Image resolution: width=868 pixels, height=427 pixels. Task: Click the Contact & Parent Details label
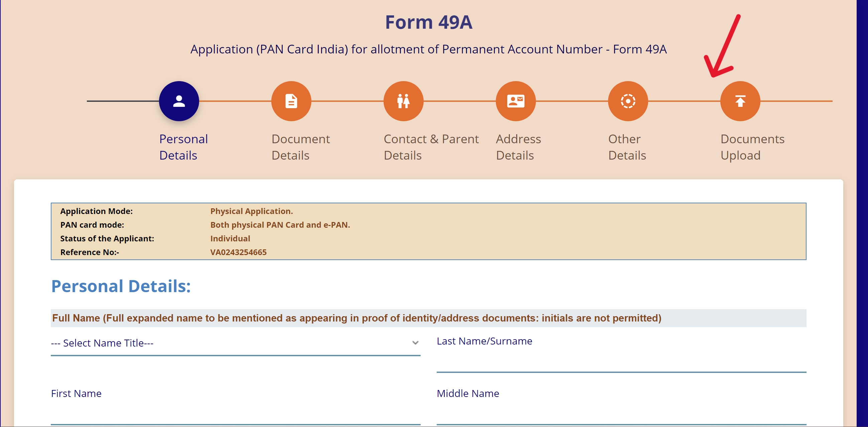pyautogui.click(x=431, y=147)
